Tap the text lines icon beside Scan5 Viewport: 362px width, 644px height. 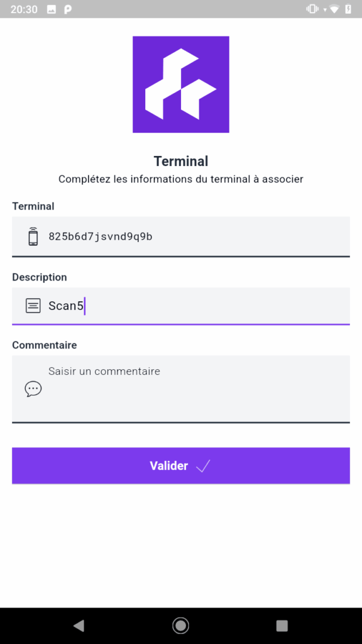pos(33,306)
